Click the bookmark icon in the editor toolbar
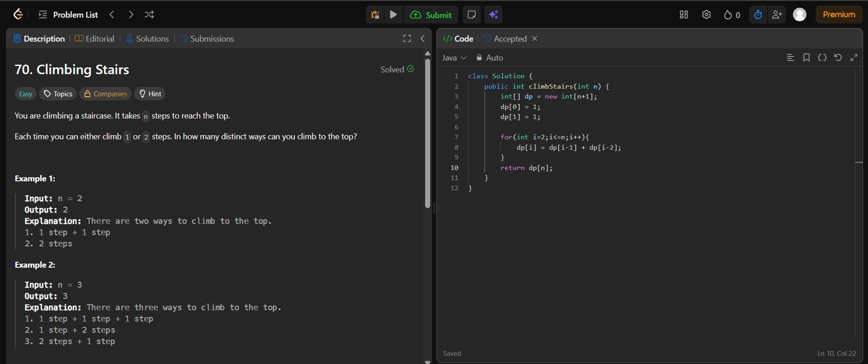The height and width of the screenshot is (364, 868). (806, 57)
